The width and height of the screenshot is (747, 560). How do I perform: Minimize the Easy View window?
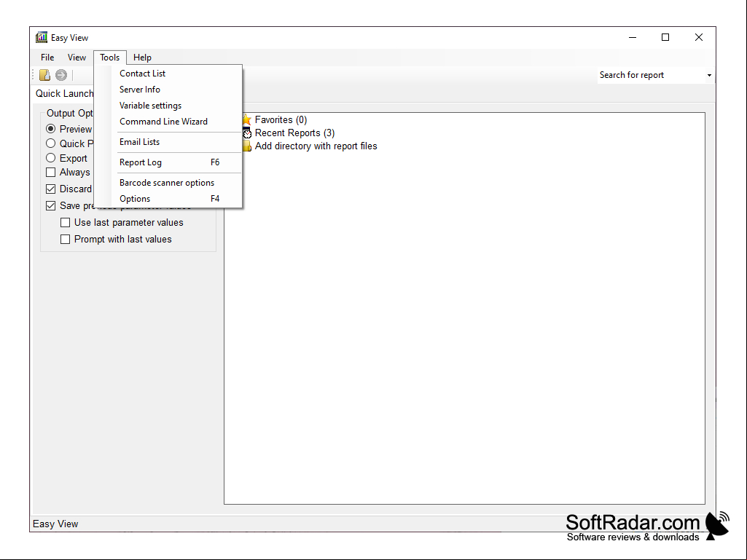pyautogui.click(x=633, y=37)
